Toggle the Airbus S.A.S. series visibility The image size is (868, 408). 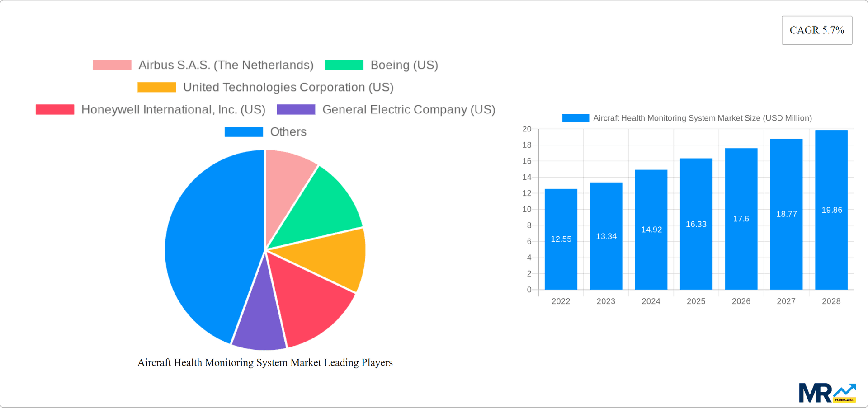tap(226, 65)
